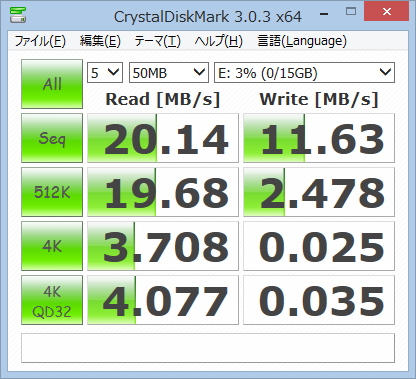Open the 編集(E) menu
416x379 pixels.
point(100,41)
